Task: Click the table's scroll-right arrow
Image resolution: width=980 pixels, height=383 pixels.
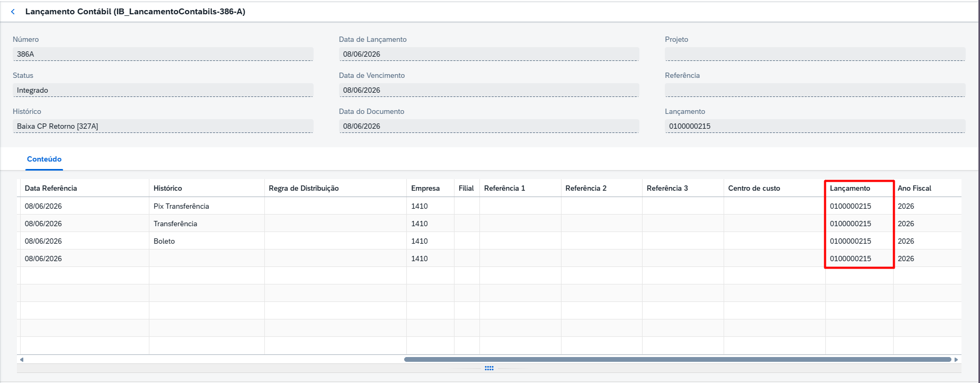Action: click(956, 360)
